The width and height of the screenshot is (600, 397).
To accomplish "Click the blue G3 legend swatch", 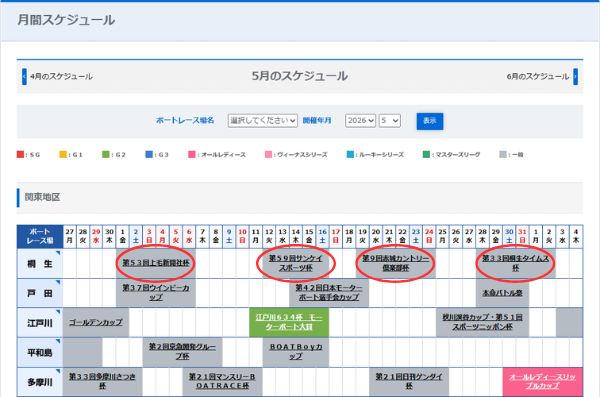I will 149,154.
